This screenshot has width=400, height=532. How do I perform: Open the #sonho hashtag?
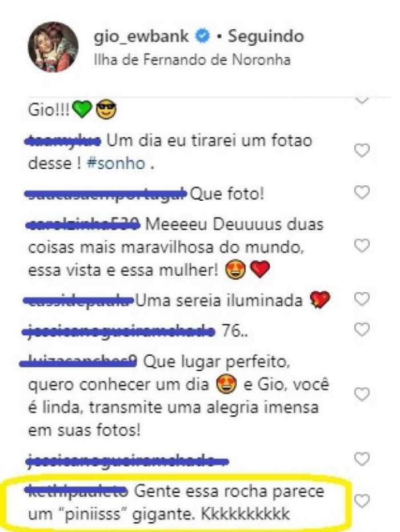point(116,164)
